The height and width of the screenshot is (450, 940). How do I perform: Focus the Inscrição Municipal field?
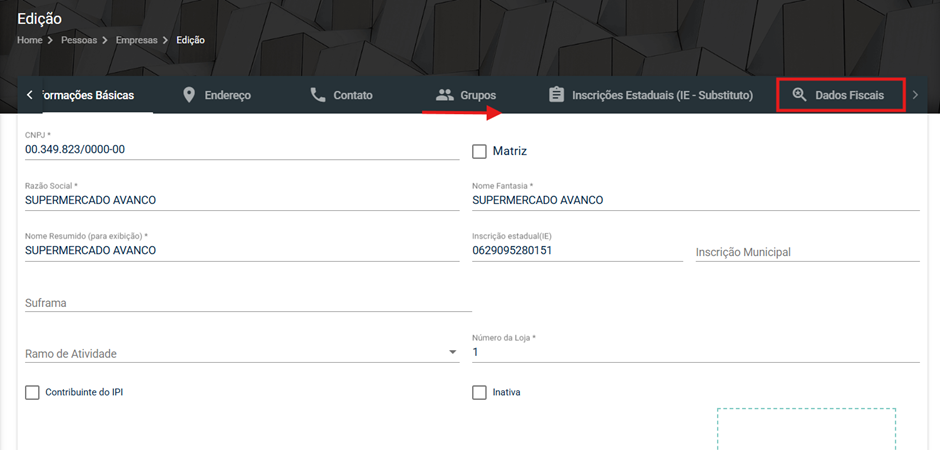pos(808,252)
